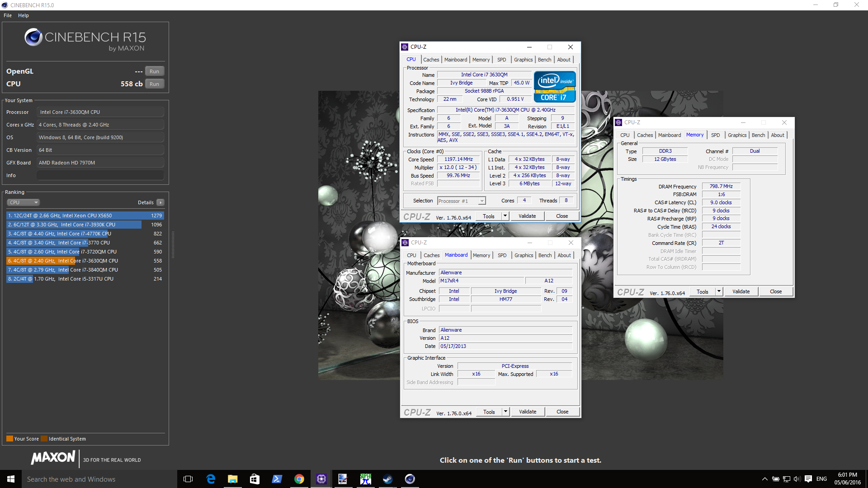868x488 pixels.
Task: Open the CPU-Z processor window's title icon
Action: [x=405, y=47]
